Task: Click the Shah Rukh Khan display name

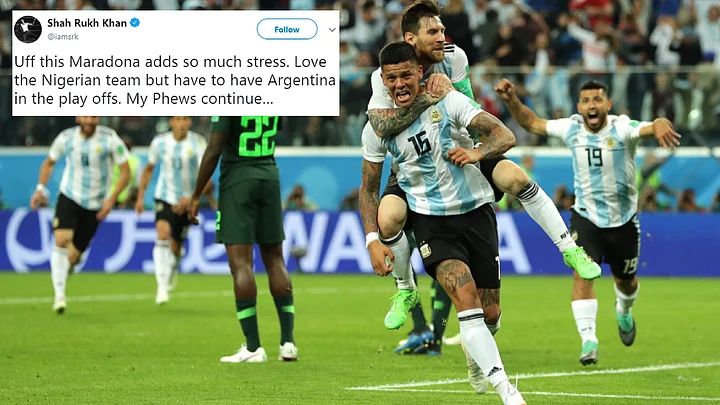Action: coord(87,23)
